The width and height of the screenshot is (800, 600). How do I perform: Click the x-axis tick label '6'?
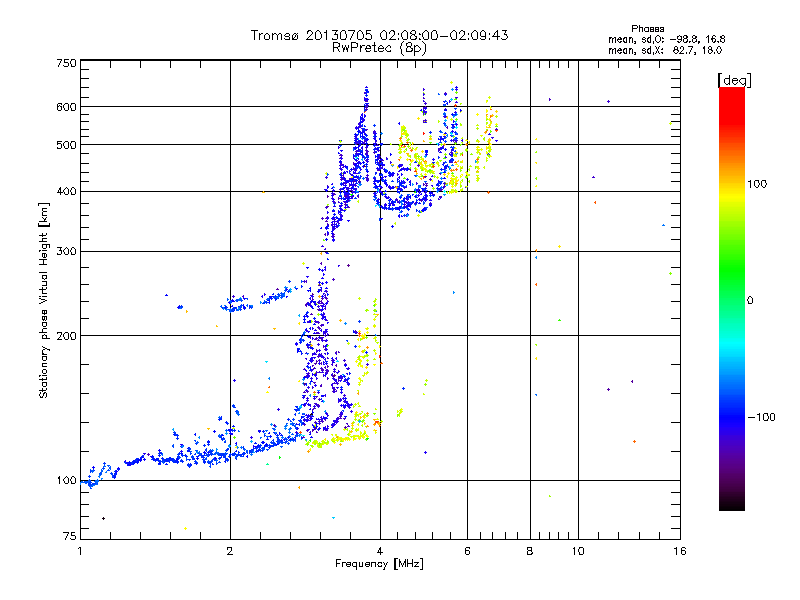tap(467, 551)
